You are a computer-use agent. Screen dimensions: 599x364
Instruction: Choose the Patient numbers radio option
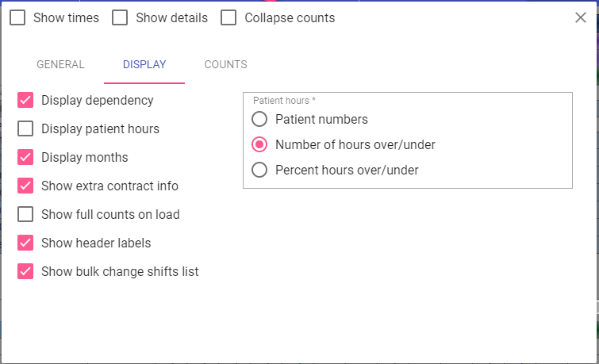pyautogui.click(x=259, y=120)
